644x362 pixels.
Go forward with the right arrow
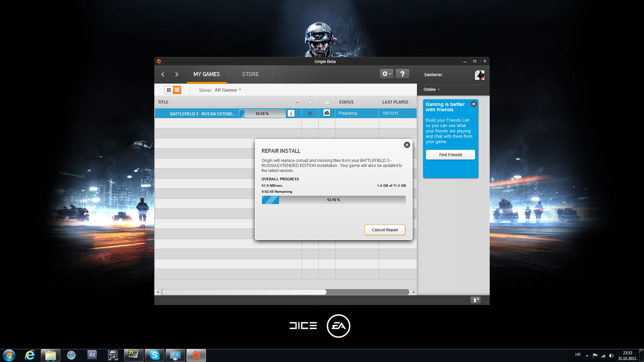tap(177, 74)
